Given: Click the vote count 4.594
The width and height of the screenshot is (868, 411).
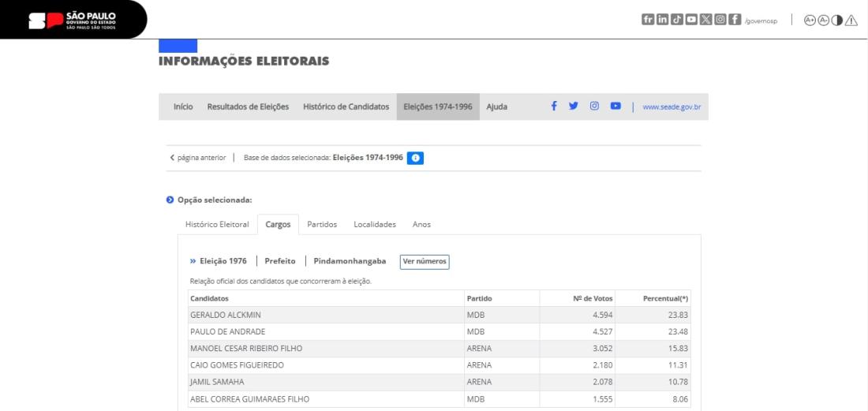Looking at the screenshot, I should point(602,316).
